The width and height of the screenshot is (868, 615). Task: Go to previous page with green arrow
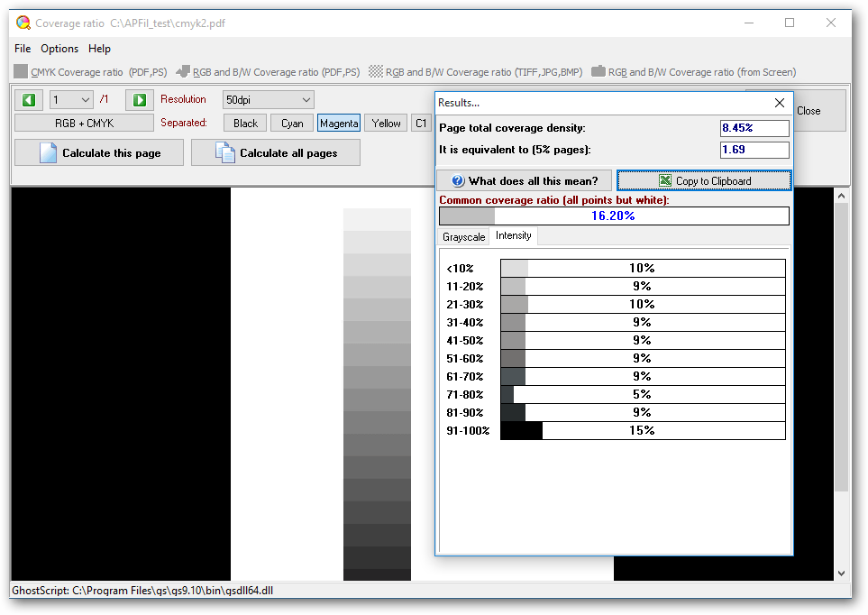(28, 99)
